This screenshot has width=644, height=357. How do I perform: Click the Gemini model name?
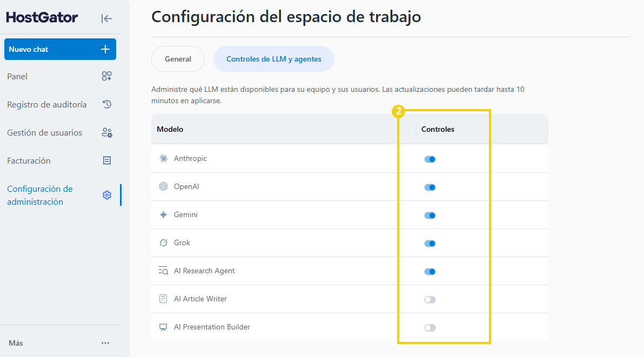coord(186,214)
